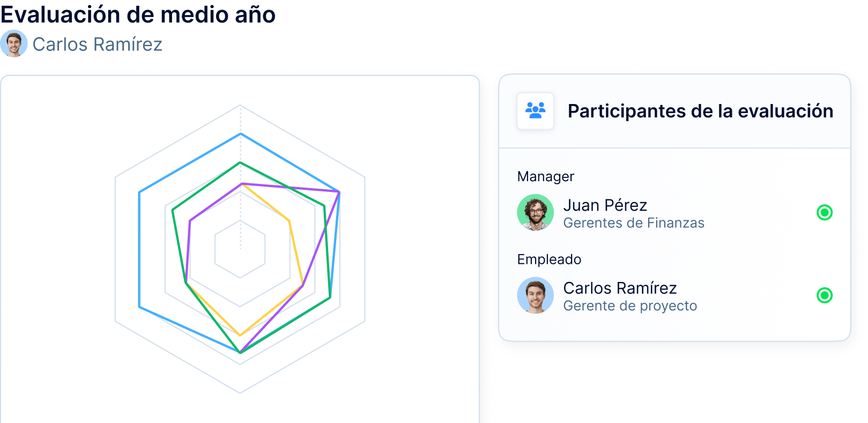The height and width of the screenshot is (423, 868).
Task: Click the Evaluación de medio año title
Action: (138, 14)
